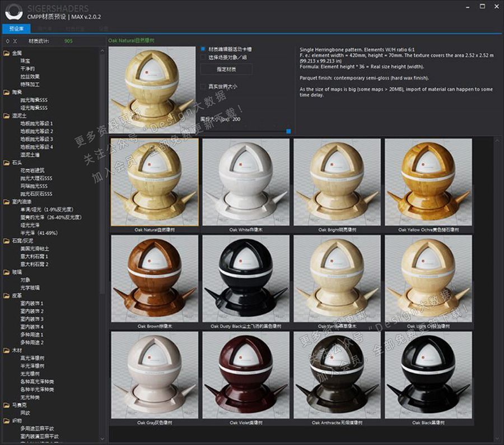Collapse the 混凝土 category folder
Viewport: 504px width, 445px height.
[7, 115]
